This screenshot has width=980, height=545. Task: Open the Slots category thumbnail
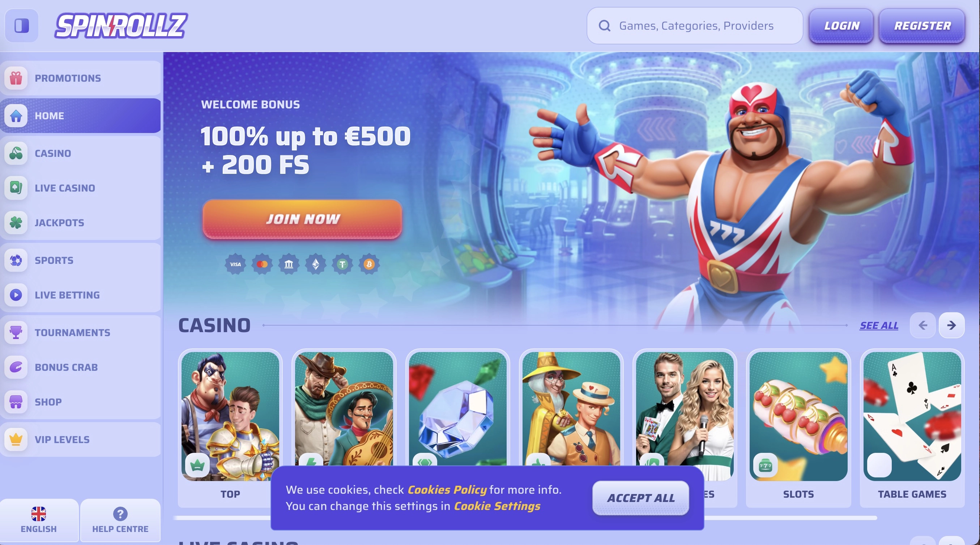coord(798,428)
